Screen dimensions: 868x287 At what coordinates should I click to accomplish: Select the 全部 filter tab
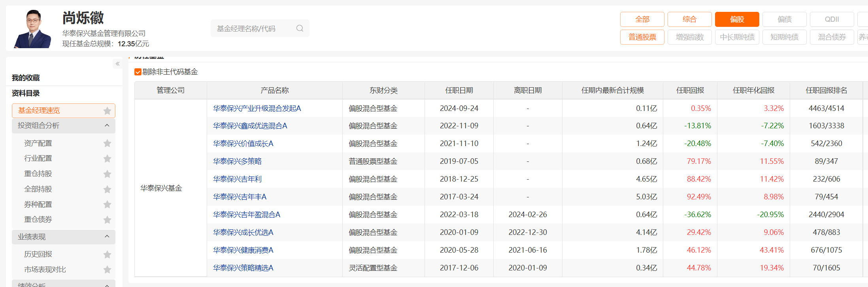tap(642, 19)
